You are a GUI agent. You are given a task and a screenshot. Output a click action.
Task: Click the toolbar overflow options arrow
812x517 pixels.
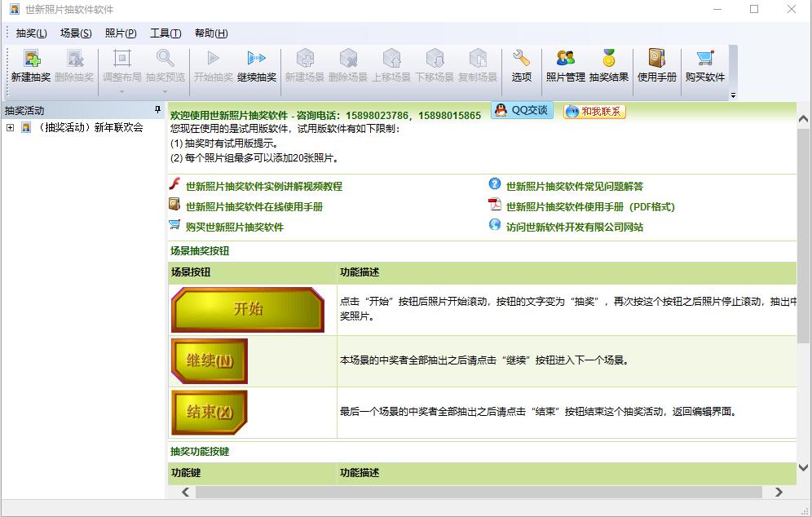tap(733, 95)
